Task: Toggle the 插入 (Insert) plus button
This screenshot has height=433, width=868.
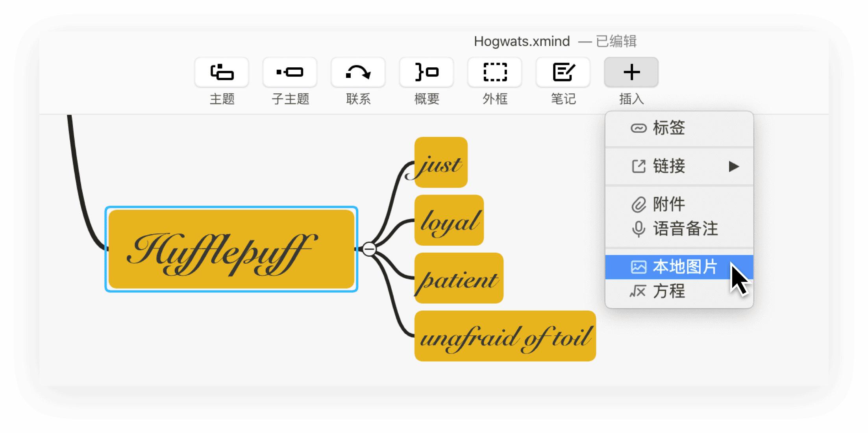Action: 631,72
